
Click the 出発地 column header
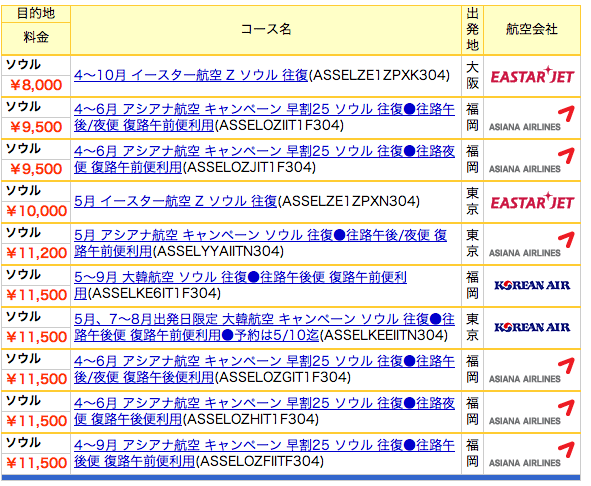472,29
